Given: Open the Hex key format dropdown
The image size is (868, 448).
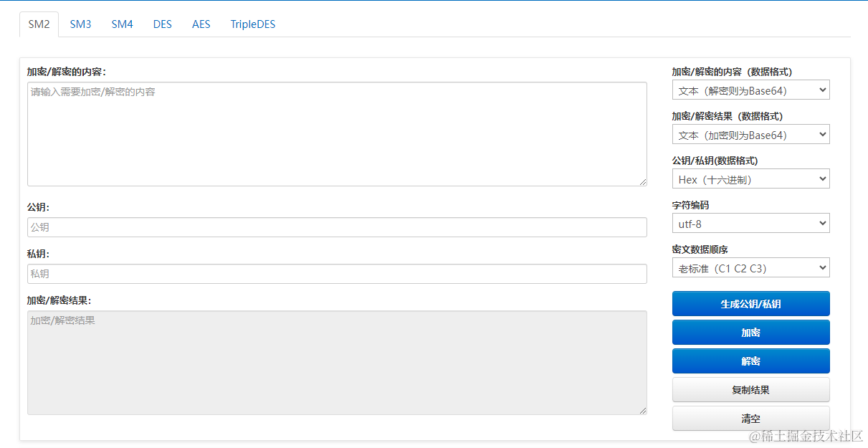Looking at the screenshot, I should tap(750, 179).
